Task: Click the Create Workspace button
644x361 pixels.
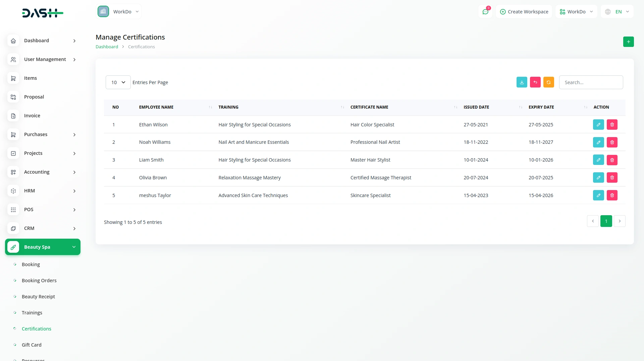Action: pos(524,12)
